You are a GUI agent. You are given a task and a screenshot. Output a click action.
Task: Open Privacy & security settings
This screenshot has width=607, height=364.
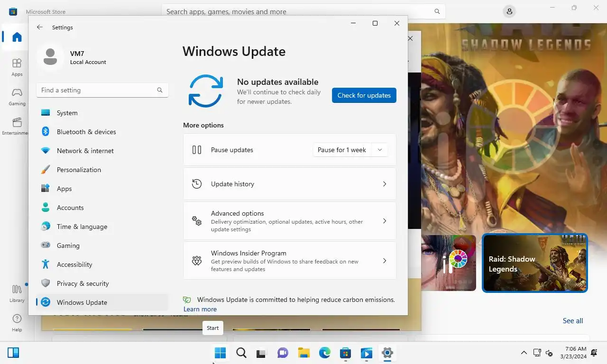102,283
